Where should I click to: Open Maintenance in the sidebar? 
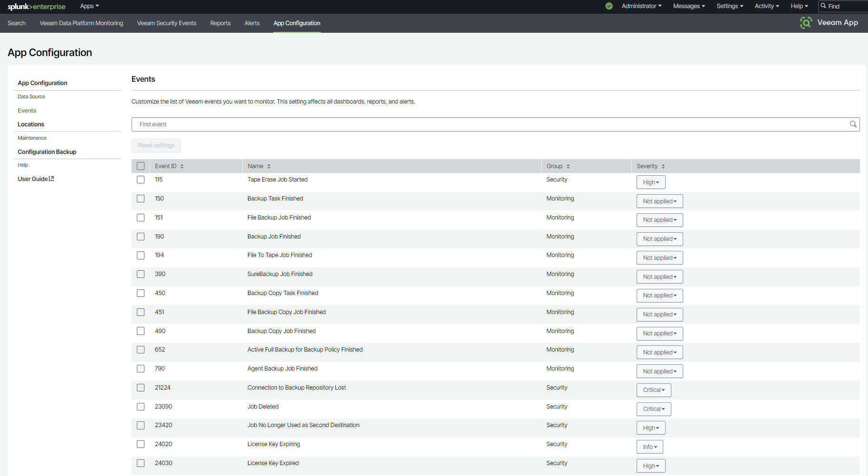coord(32,138)
